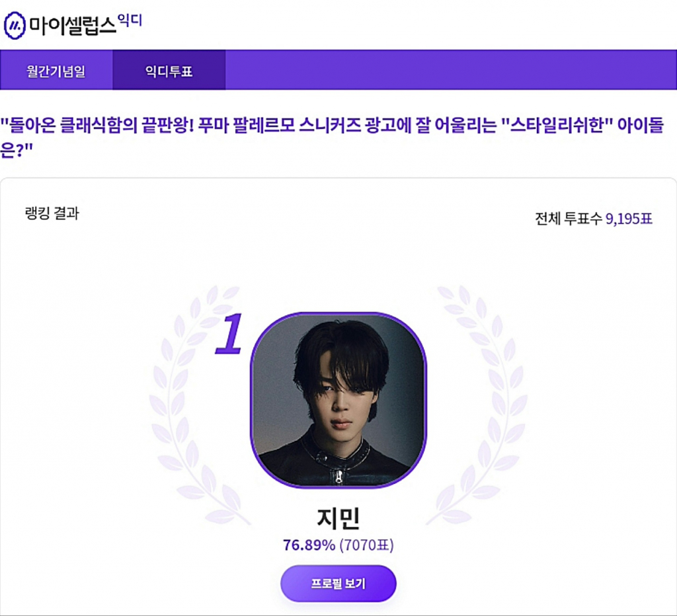The height and width of the screenshot is (616, 677).
Task: Switch to the 익디투표 tab
Action: tap(169, 71)
